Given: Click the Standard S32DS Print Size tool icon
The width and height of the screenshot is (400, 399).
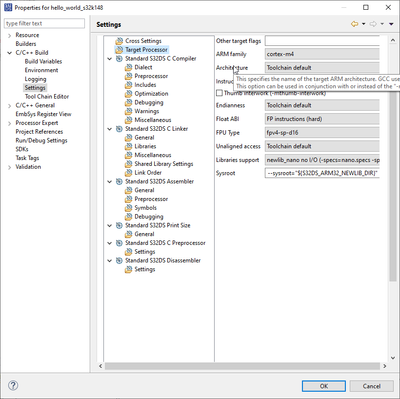Looking at the screenshot, I should coord(119,225).
